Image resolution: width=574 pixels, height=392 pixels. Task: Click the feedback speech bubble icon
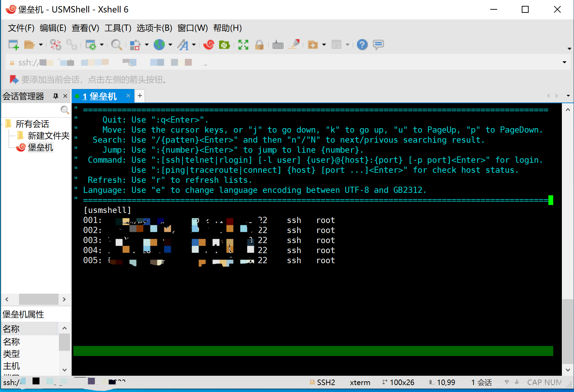(x=378, y=45)
